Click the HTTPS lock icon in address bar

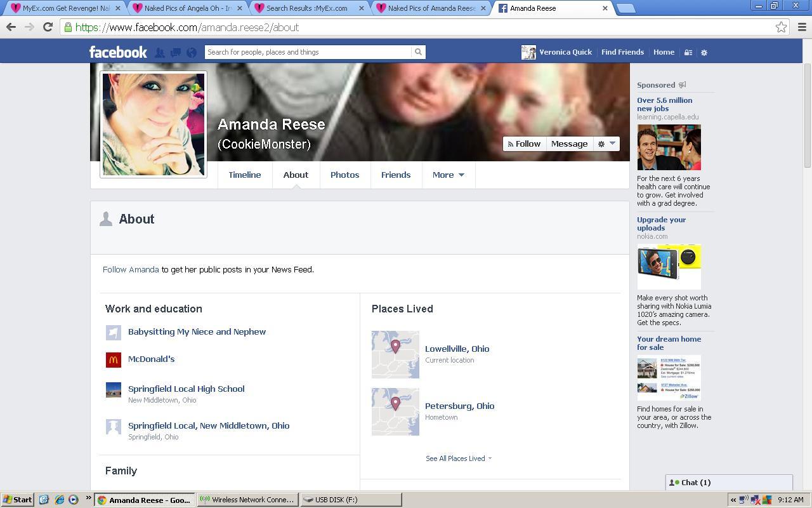[68, 27]
